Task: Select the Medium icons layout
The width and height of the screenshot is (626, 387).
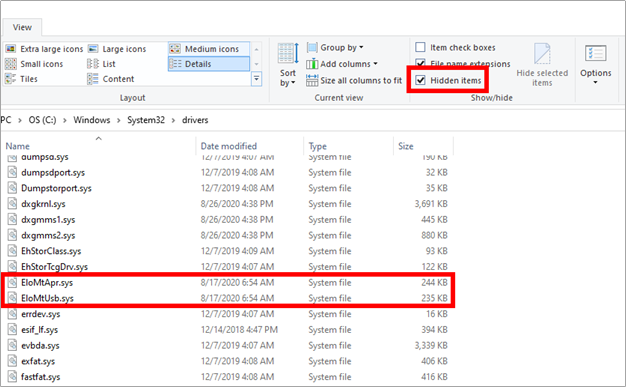Action: click(x=209, y=49)
